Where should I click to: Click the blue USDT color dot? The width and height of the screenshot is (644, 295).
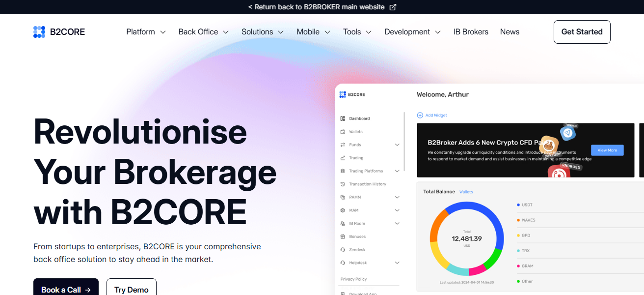519,205
